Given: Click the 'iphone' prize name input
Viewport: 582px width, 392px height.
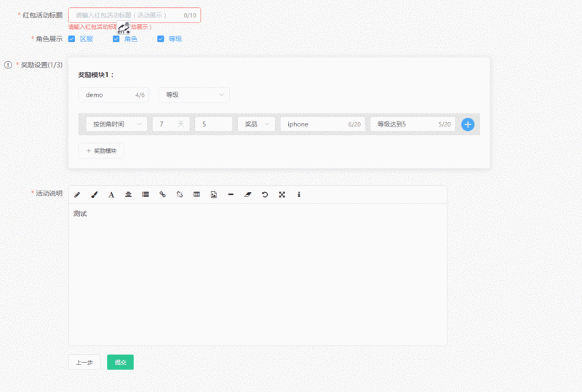Looking at the screenshot, I should (x=323, y=124).
